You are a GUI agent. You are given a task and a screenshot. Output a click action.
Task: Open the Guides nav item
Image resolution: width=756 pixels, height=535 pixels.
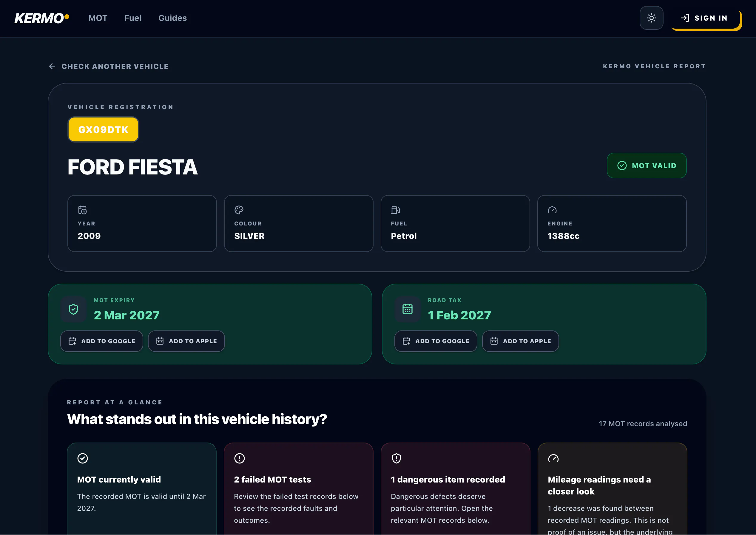[172, 18]
